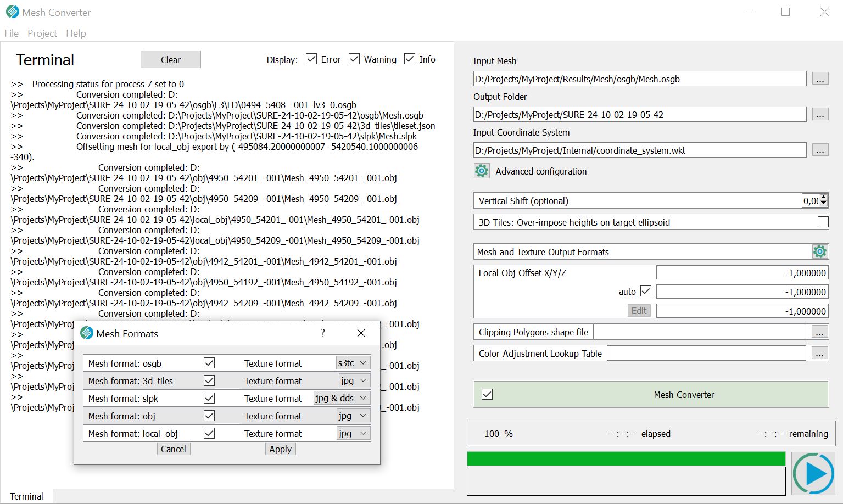Open the Project menu

tap(42, 33)
